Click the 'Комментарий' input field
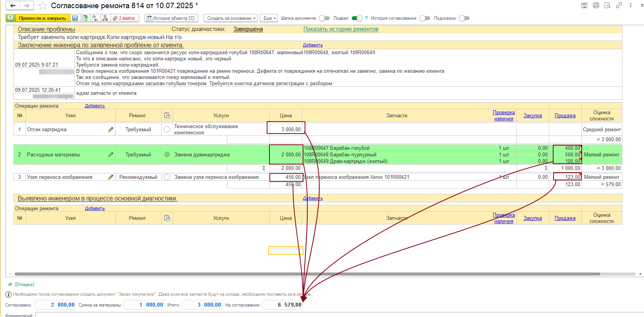 339,315
